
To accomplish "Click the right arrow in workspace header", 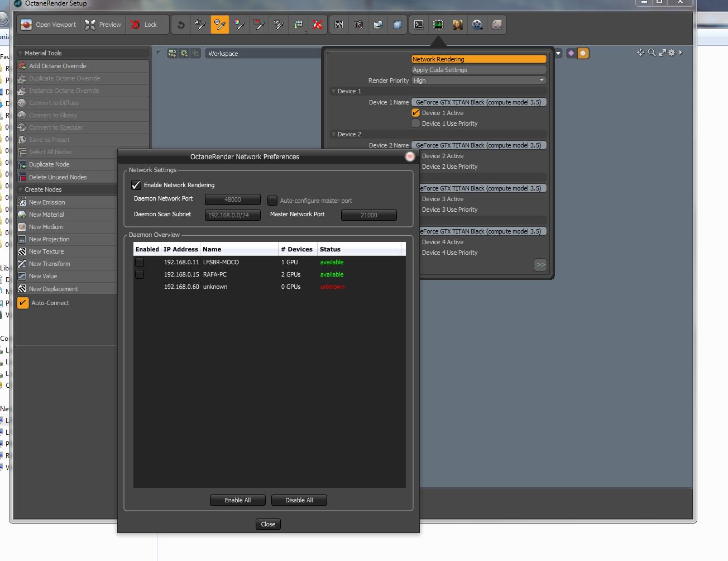I will point(681,53).
